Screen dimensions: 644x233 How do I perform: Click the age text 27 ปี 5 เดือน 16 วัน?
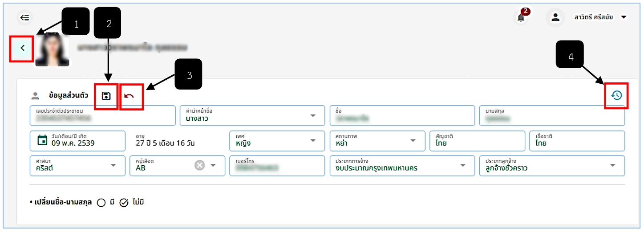click(x=165, y=143)
